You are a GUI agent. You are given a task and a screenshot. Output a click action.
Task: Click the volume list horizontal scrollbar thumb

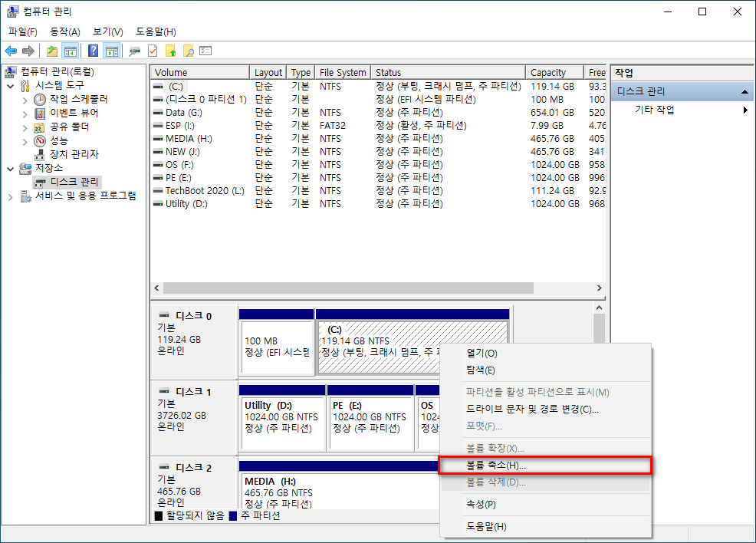348,288
